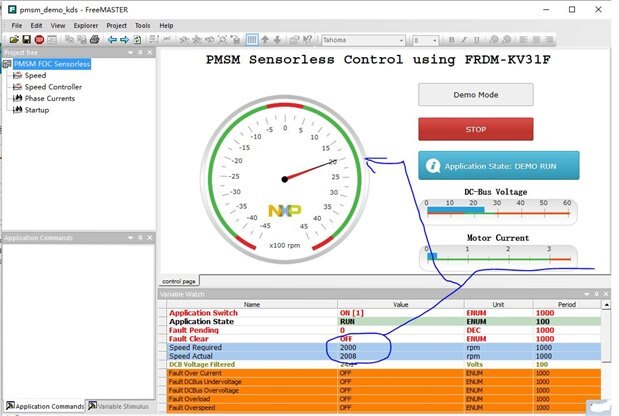Click the speed gauge dial

coord(285,179)
